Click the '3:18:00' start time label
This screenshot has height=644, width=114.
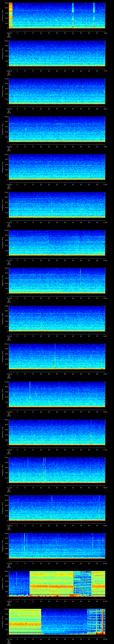(x=9, y=525)
